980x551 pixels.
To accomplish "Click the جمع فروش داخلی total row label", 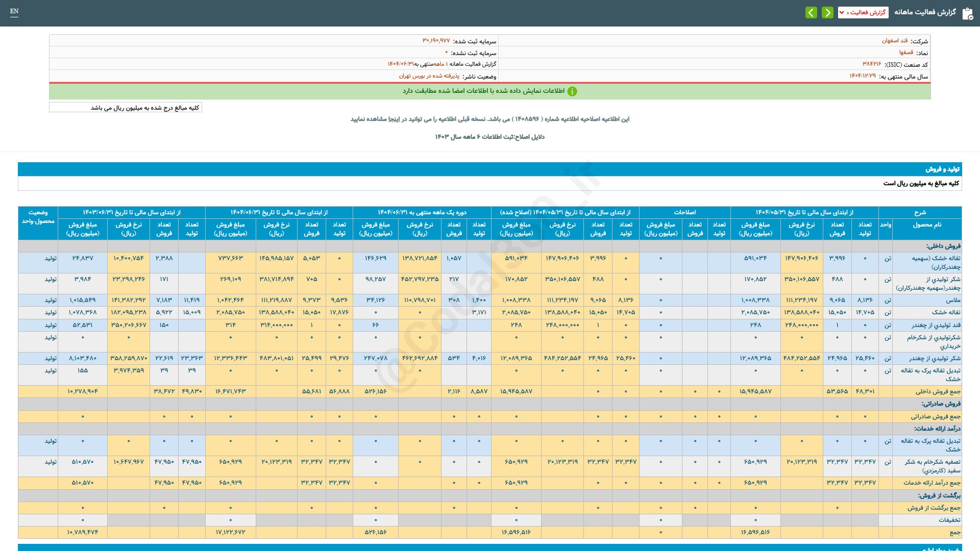I will [x=938, y=391].
